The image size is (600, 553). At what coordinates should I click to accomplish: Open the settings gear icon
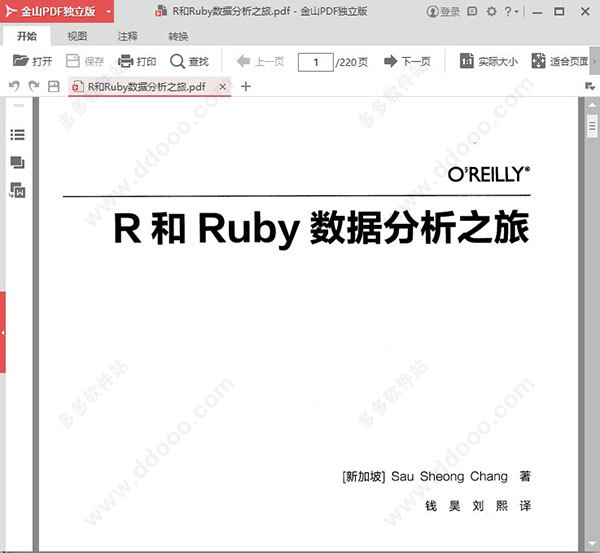pos(491,11)
